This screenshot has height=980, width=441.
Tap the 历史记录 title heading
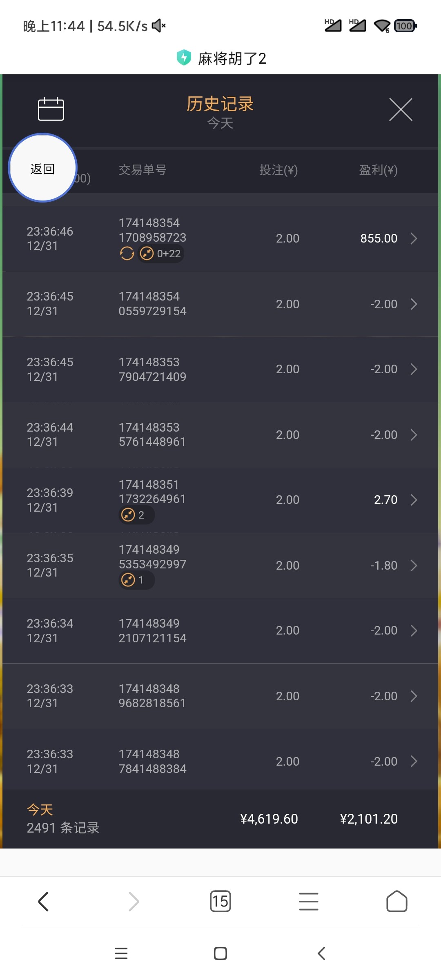tap(220, 104)
